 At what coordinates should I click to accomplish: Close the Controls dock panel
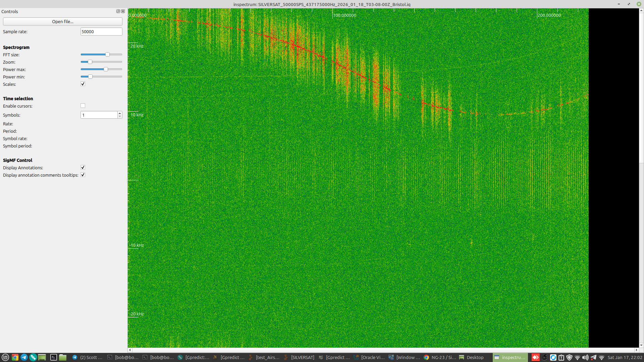[123, 11]
